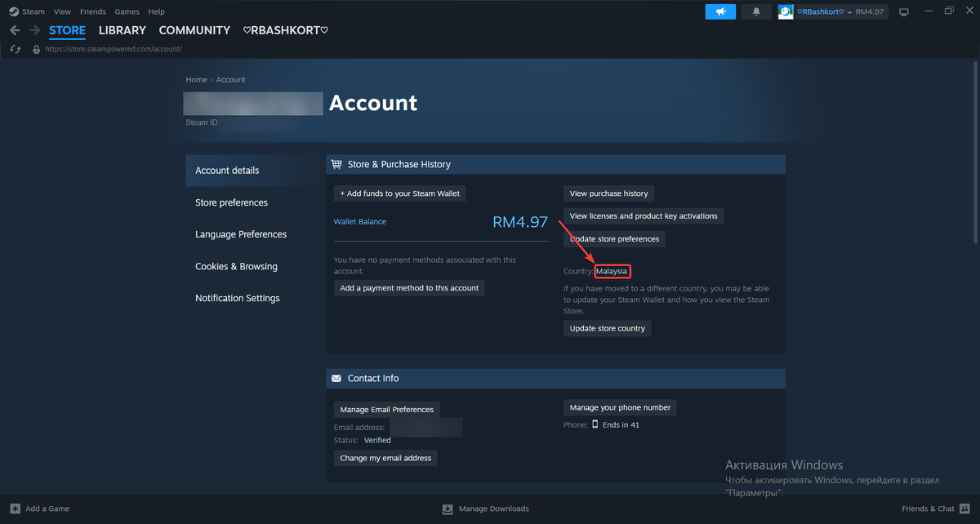Open the View menu

pyautogui.click(x=62, y=11)
